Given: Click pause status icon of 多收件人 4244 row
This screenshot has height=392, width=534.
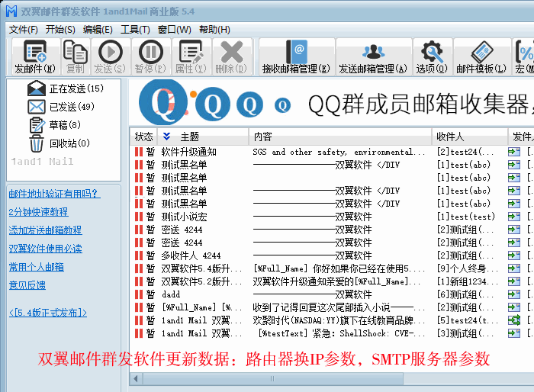Looking at the screenshot, I should [139, 255].
